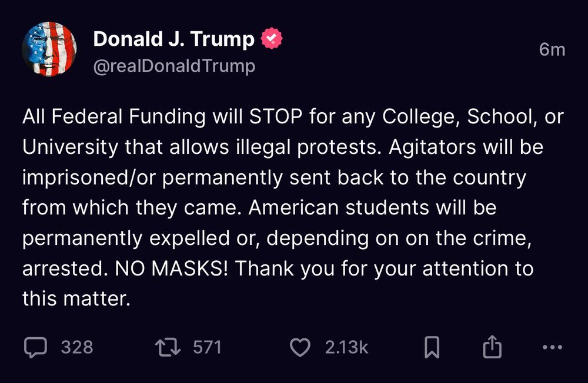This screenshot has height=383, width=588.
Task: Open the @realDonaldTrump profile handle
Action: 173,66
